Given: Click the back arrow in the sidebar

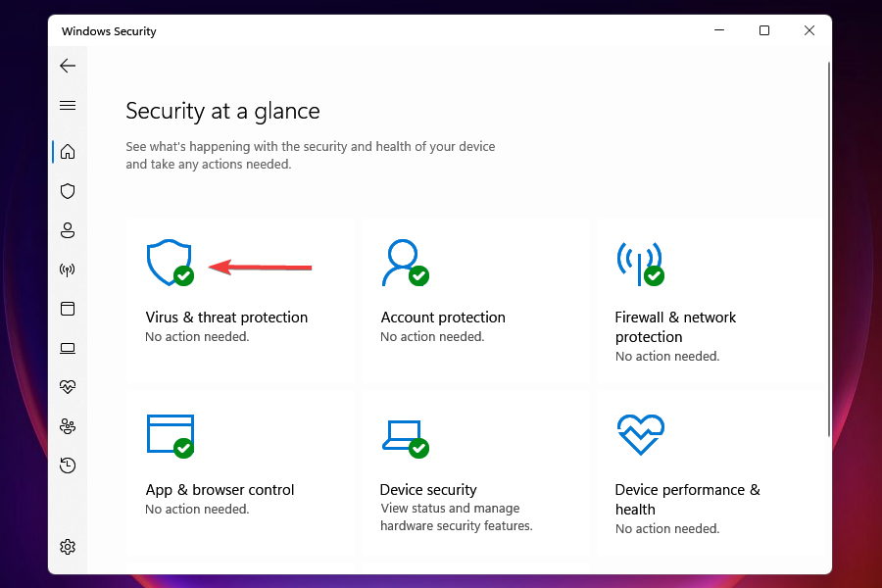Looking at the screenshot, I should [x=68, y=66].
